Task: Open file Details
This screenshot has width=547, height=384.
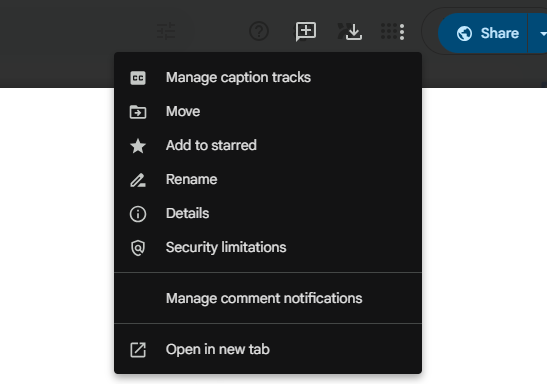Action: tap(268, 213)
